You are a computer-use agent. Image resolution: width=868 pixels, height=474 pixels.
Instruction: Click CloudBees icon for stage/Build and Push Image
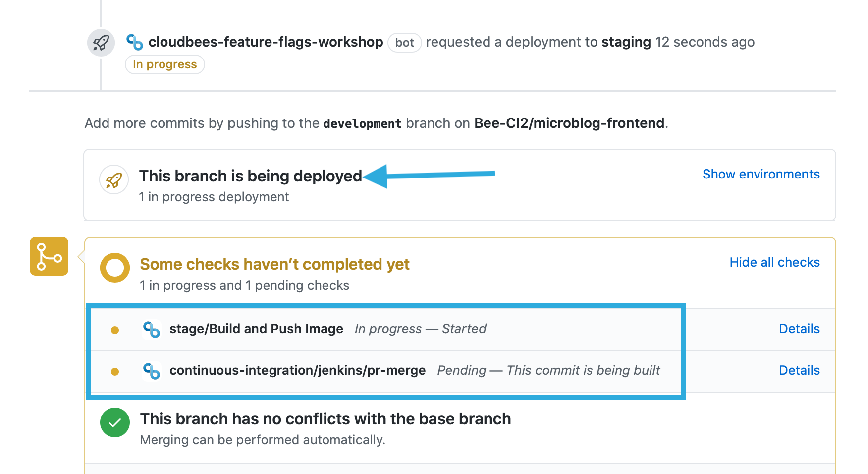pyautogui.click(x=152, y=329)
